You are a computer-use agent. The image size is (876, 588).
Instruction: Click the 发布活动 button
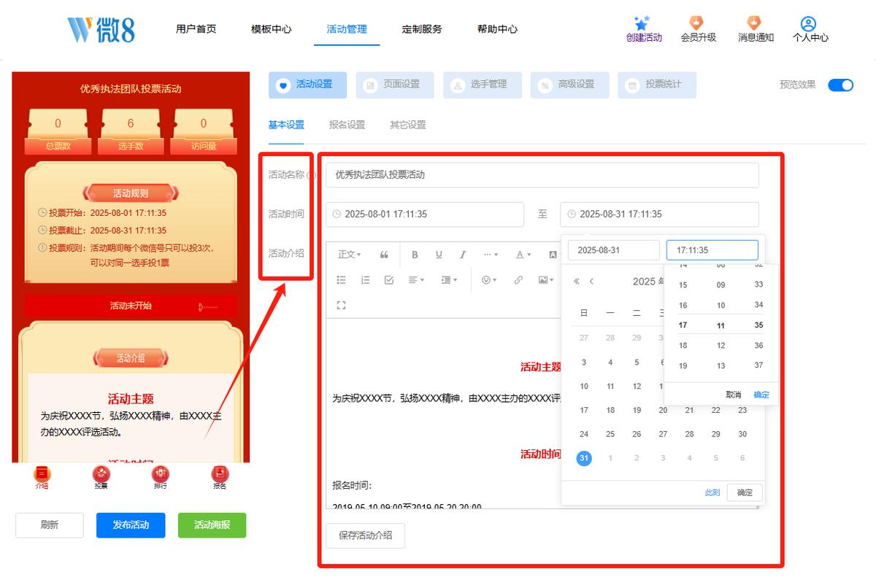click(x=131, y=525)
